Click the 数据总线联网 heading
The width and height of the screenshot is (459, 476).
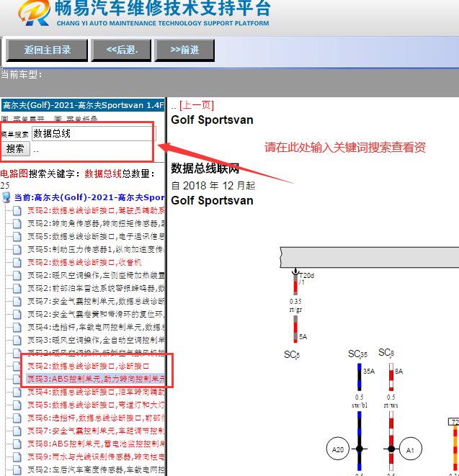tap(205, 169)
